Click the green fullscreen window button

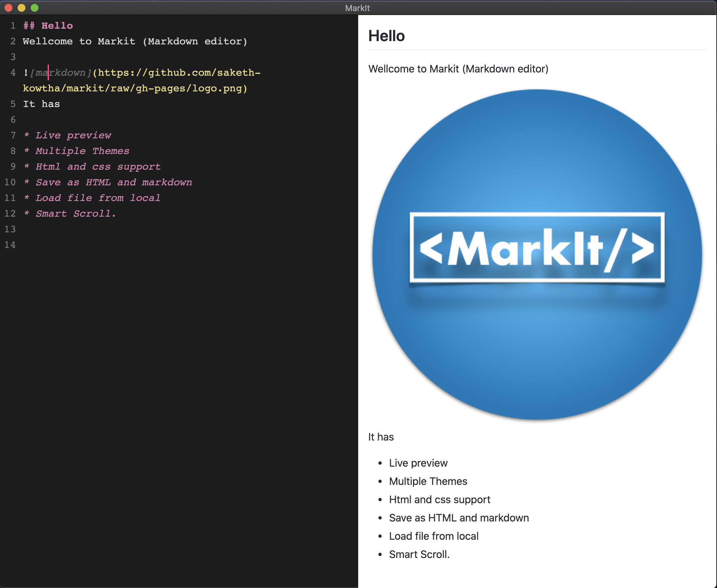pos(35,8)
